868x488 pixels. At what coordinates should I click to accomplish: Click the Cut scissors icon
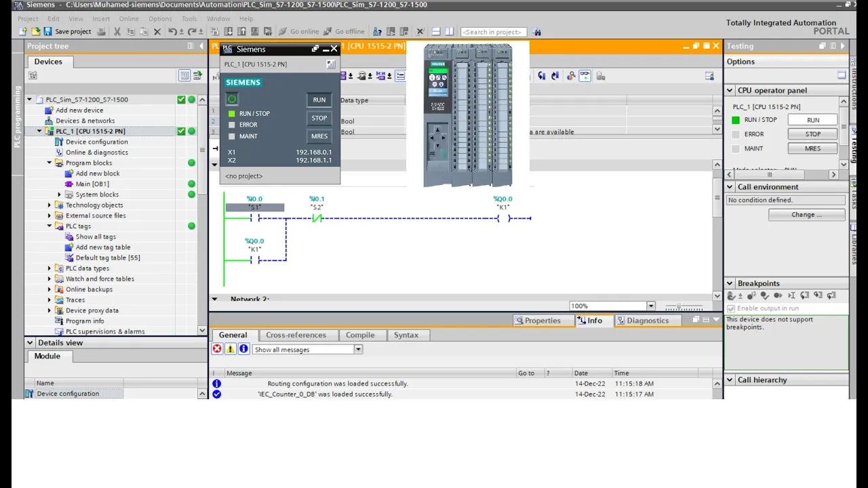[x=117, y=32]
